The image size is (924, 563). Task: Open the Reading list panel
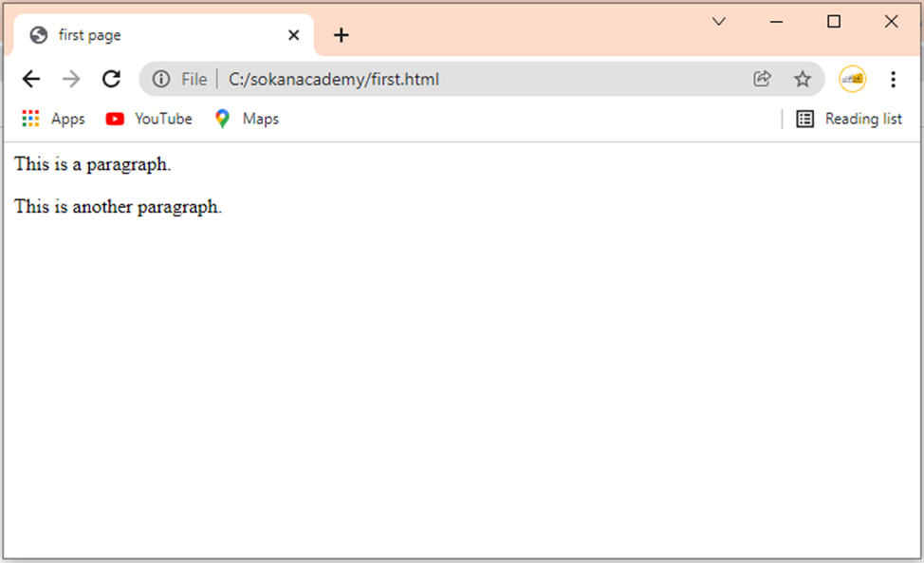coord(849,119)
